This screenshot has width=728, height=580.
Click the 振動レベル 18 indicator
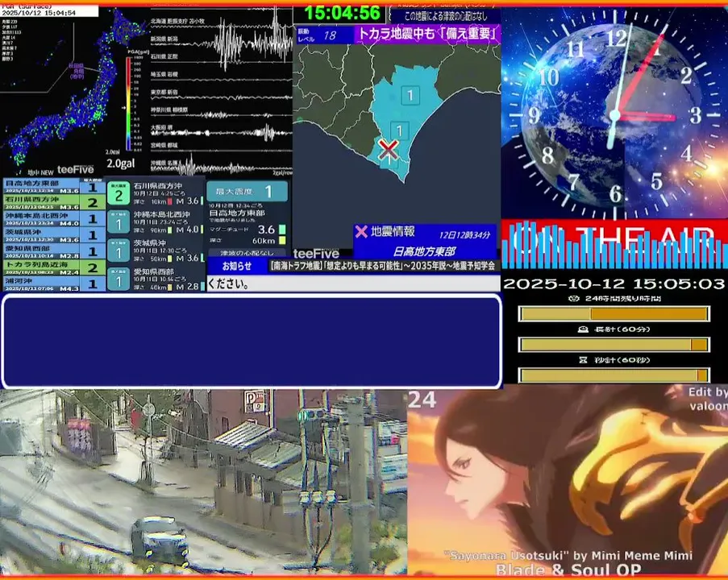pyautogui.click(x=325, y=35)
